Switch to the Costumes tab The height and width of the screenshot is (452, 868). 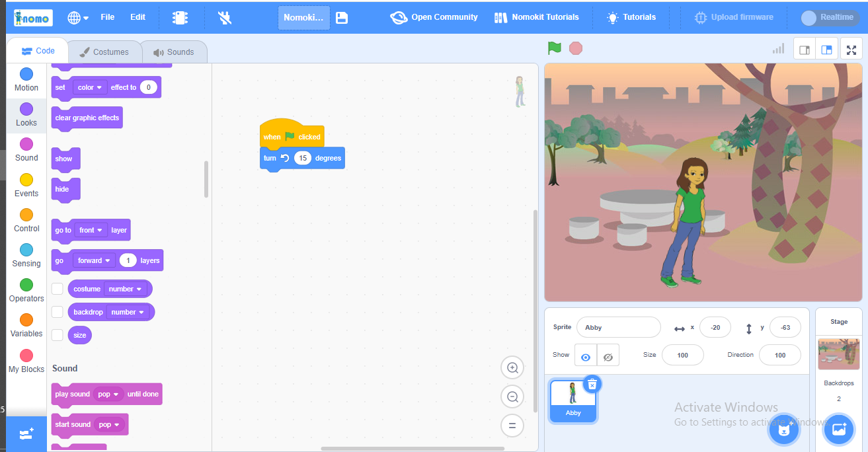coord(104,52)
